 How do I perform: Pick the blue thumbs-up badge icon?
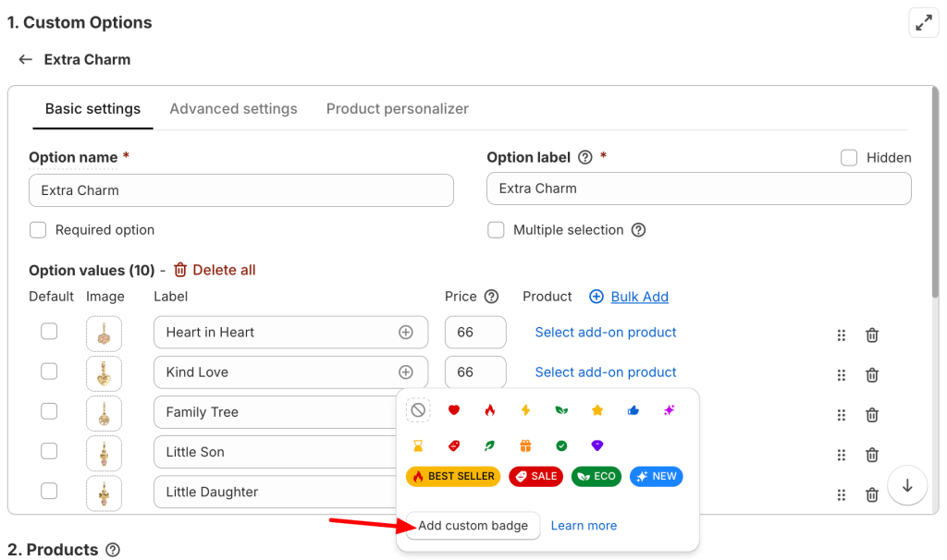[633, 410]
